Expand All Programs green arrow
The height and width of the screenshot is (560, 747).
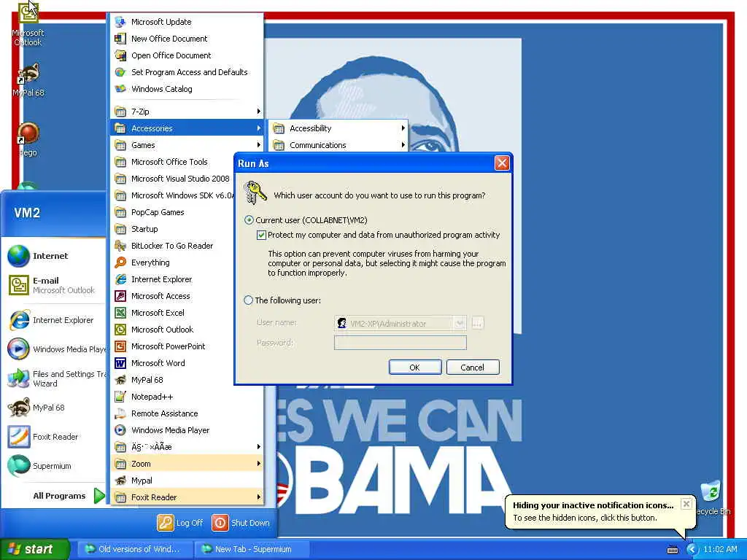[x=99, y=496]
